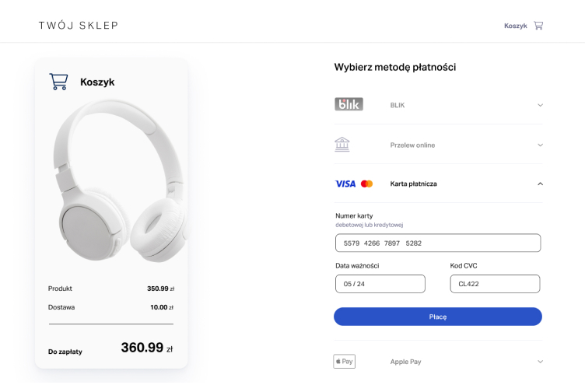Click the VISA logo icon
This screenshot has width=585, height=392.
click(x=345, y=184)
